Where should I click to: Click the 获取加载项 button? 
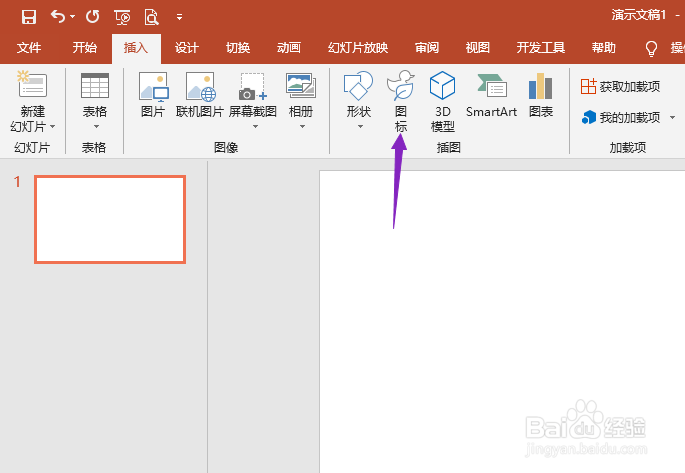point(620,86)
